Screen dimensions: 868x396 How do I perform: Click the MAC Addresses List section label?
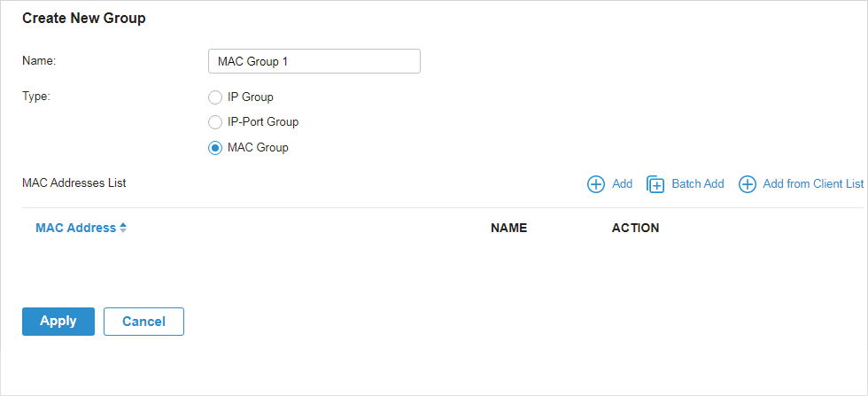tap(74, 182)
